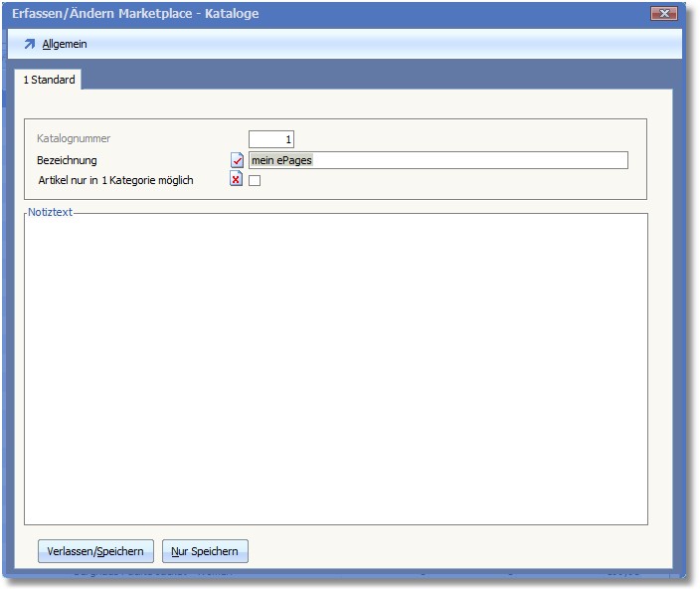Screen dimensions: 700x592
Task: Focus the Bezeichnung text field
Action: pos(437,160)
